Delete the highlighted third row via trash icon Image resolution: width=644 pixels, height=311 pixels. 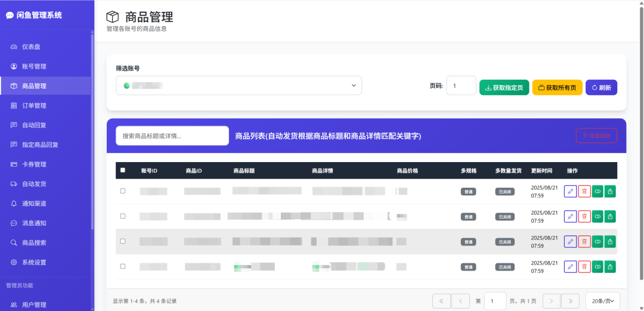click(x=584, y=242)
